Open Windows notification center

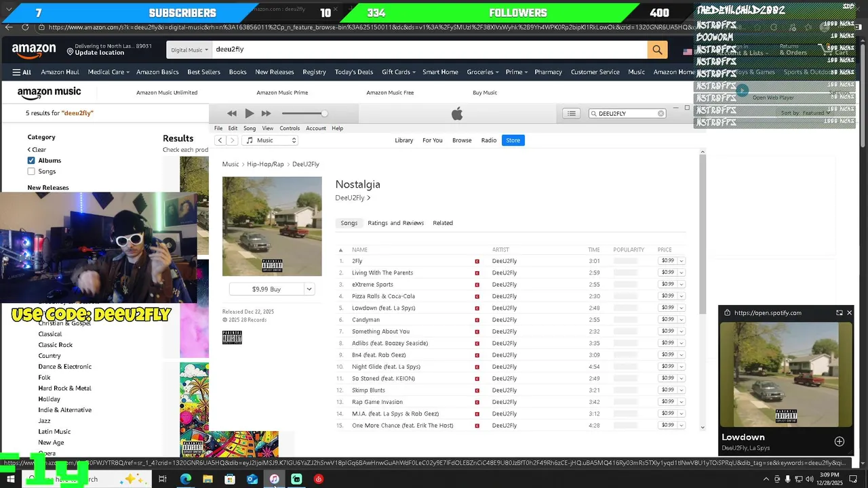[x=854, y=479]
